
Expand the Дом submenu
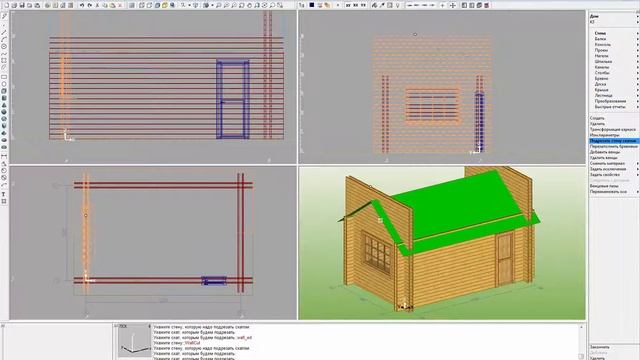pos(614,16)
